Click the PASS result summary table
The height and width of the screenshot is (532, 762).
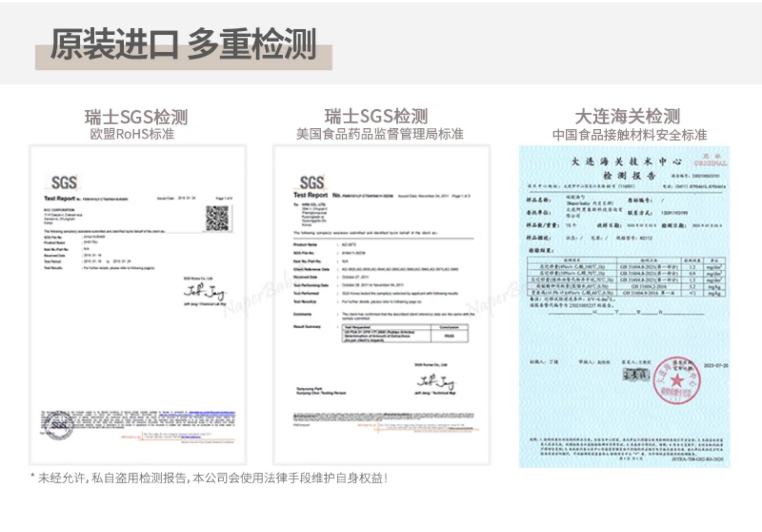coord(405,333)
